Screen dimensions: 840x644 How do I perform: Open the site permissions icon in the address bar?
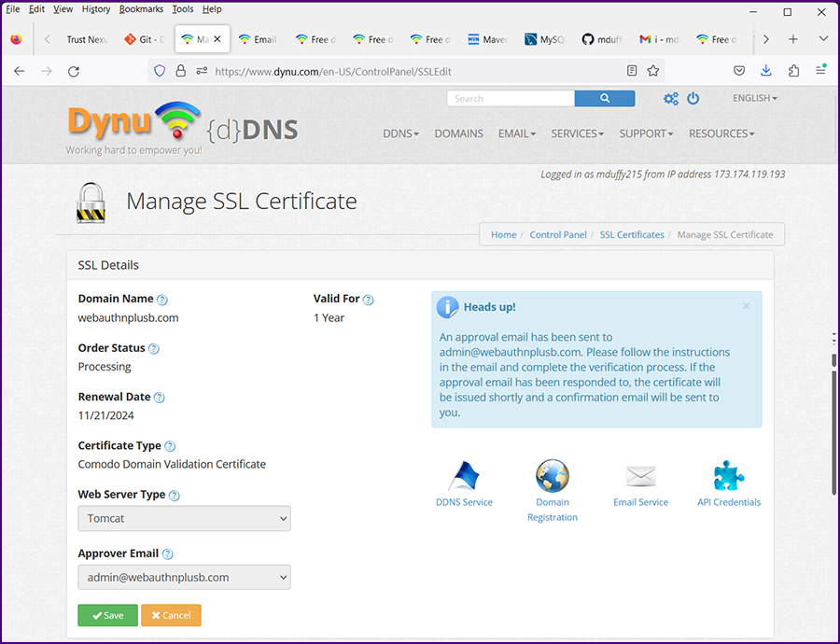[202, 71]
